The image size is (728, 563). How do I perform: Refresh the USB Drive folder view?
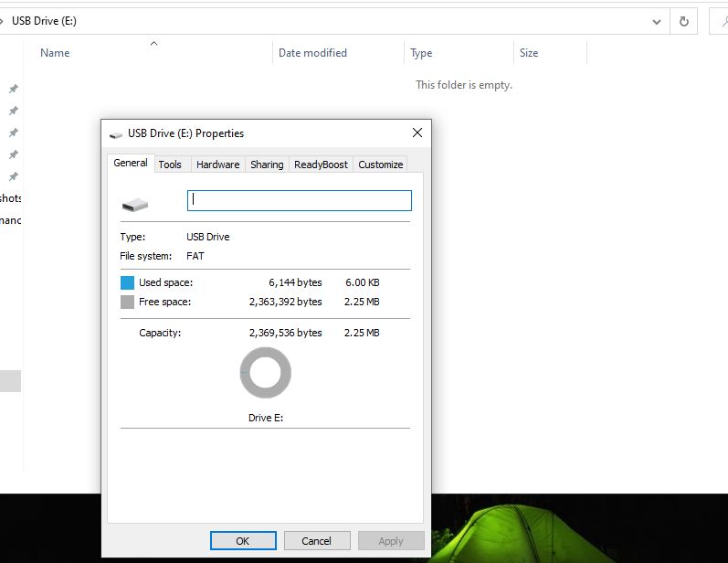pos(684,21)
